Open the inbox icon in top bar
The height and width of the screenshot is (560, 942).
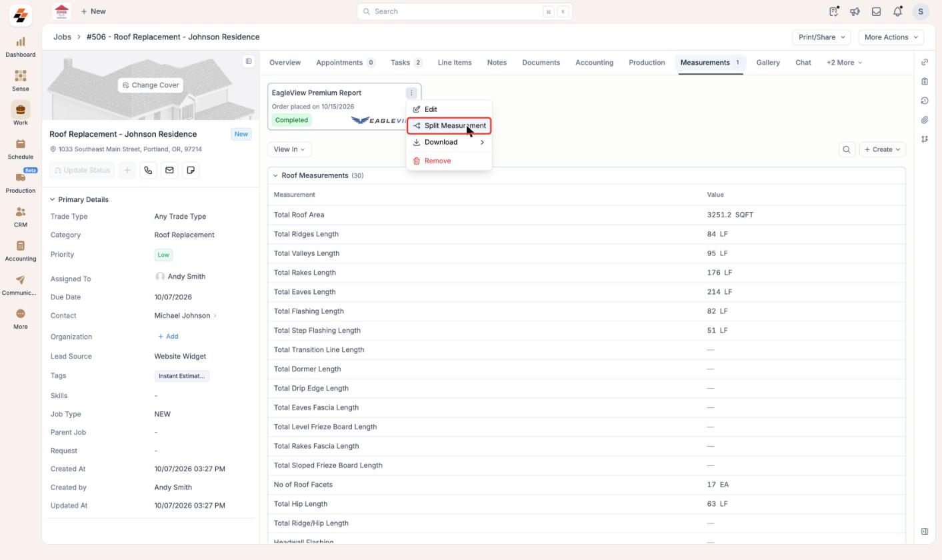876,11
